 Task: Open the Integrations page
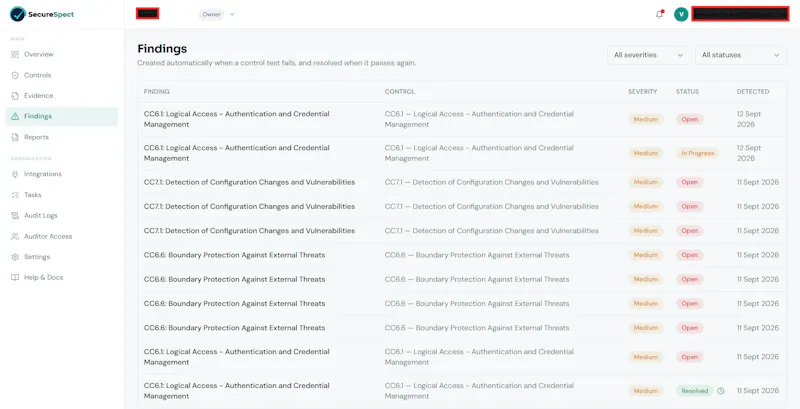[x=61, y=174]
